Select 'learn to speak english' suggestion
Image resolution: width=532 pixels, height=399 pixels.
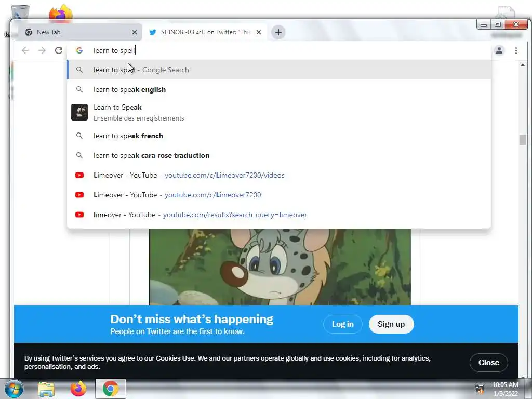tap(279, 89)
